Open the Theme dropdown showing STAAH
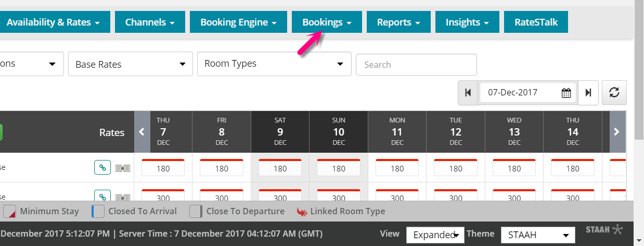The height and width of the screenshot is (246, 644). point(538,235)
